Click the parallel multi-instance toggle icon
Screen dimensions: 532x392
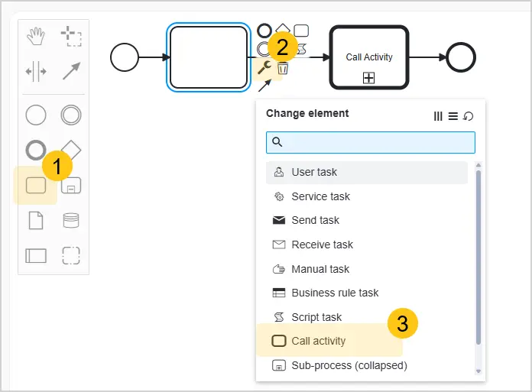click(438, 116)
